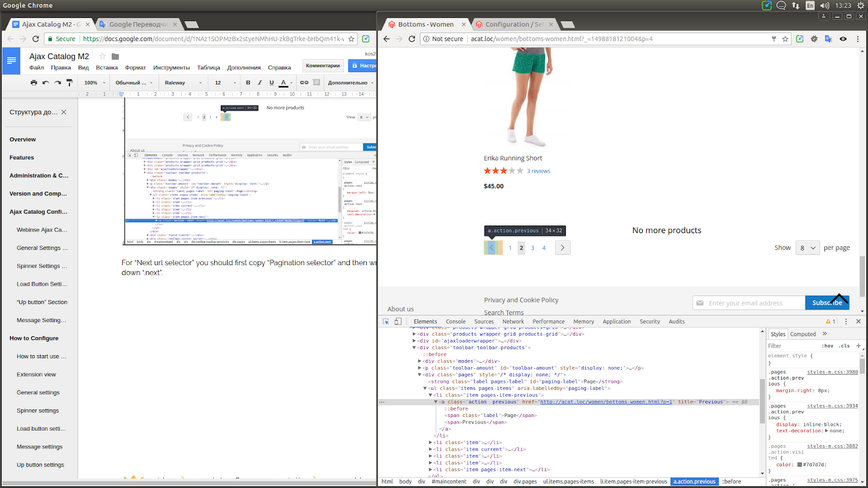This screenshot has width=868, height=488.
Task: Switch to 'Google Переводчик' tab
Action: (138, 24)
